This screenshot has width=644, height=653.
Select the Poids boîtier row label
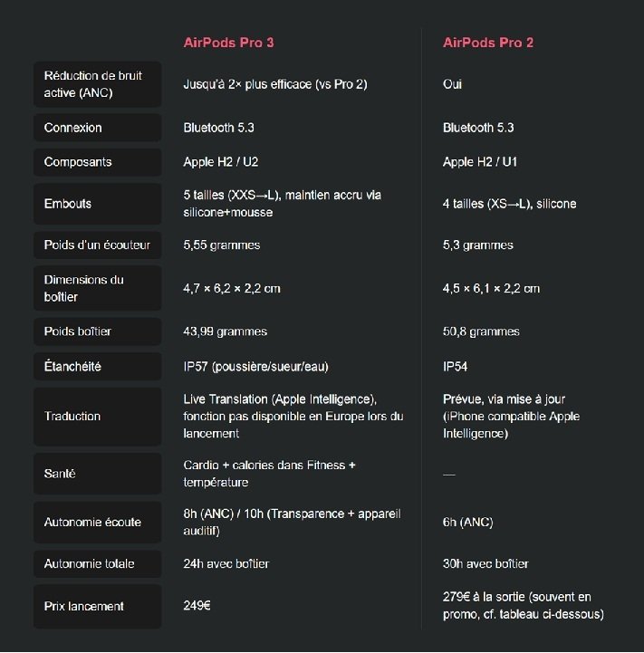(x=77, y=331)
